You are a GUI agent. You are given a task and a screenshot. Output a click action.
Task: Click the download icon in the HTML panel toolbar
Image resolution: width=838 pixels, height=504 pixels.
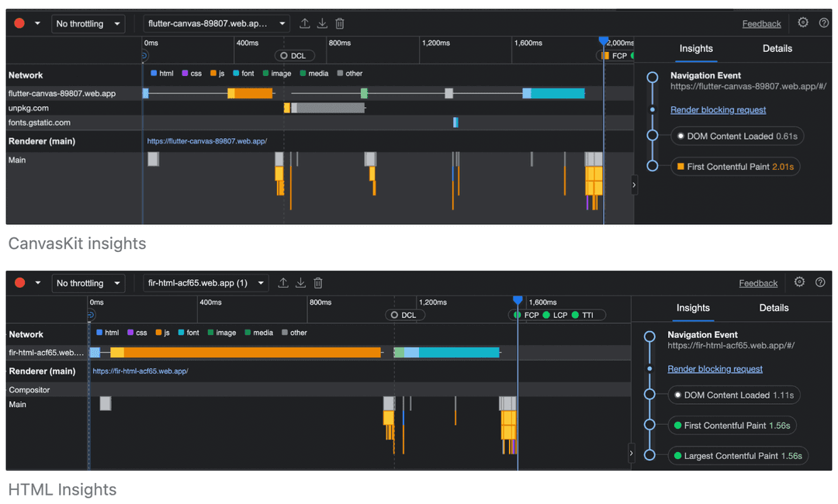(x=300, y=283)
